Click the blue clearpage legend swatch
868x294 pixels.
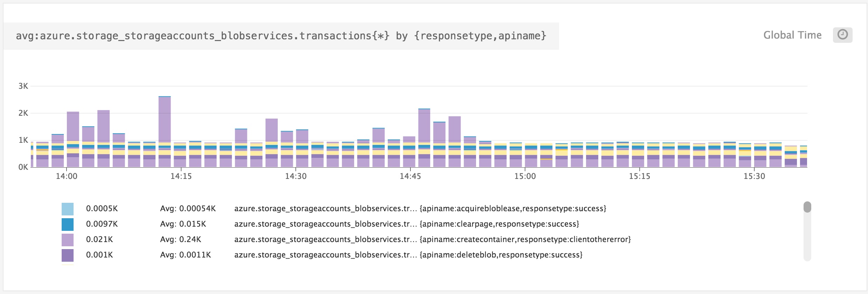(x=68, y=224)
